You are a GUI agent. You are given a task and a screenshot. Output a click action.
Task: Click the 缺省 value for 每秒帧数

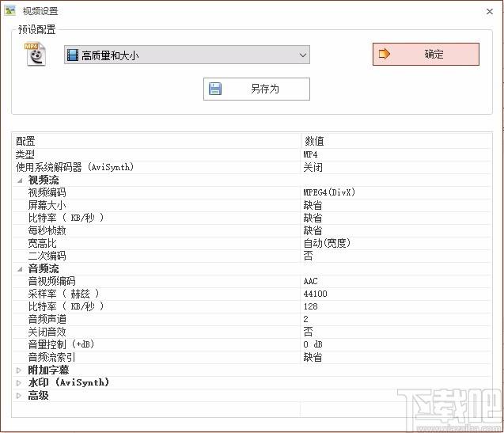pos(313,230)
